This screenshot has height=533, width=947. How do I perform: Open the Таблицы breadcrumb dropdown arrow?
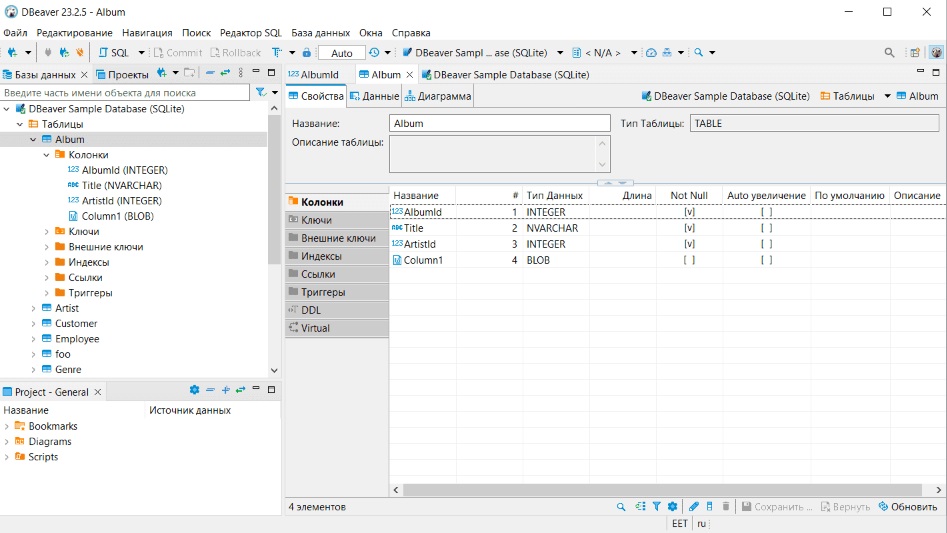[887, 96]
